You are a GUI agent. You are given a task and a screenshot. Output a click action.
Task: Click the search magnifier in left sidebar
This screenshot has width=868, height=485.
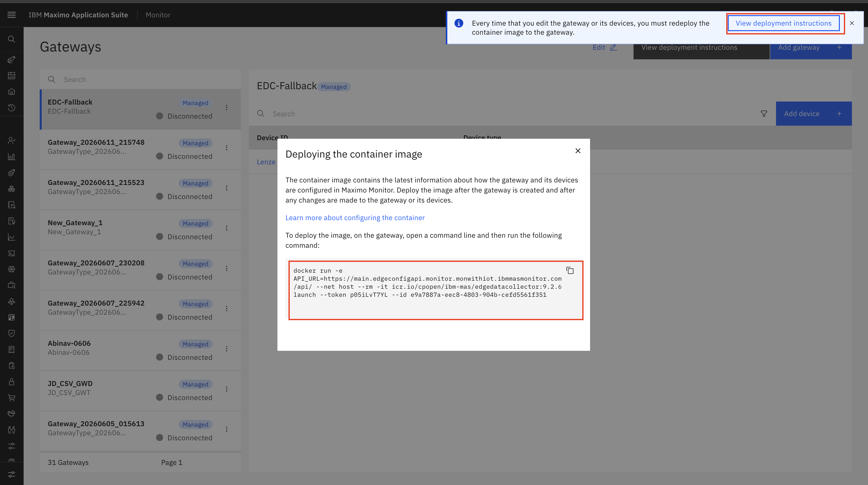tap(12, 39)
